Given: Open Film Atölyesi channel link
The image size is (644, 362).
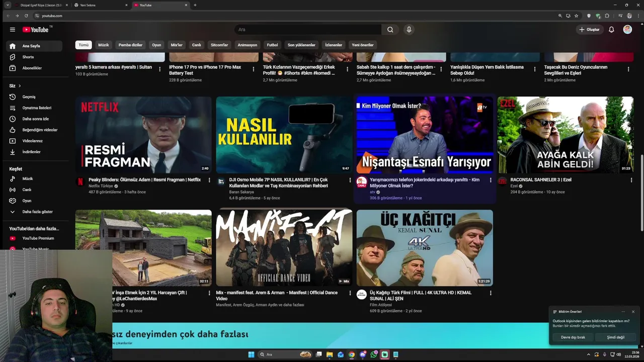Looking at the screenshot, I should pos(381,305).
